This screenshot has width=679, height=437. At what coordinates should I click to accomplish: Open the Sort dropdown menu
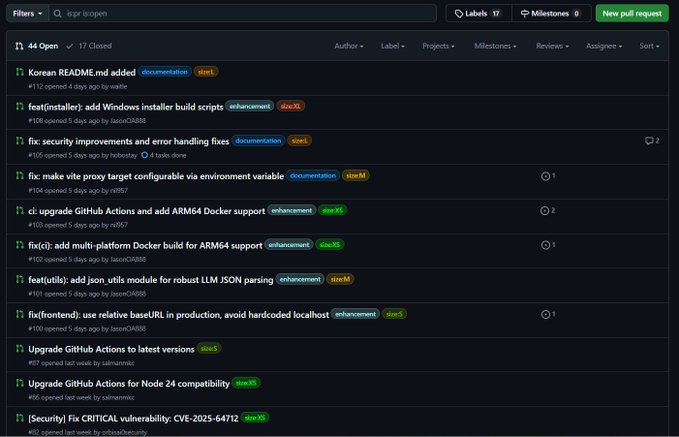[x=649, y=46]
